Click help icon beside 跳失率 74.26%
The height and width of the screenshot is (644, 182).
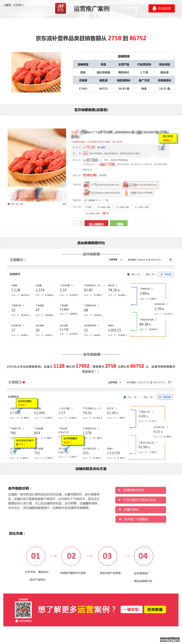click(x=116, y=285)
